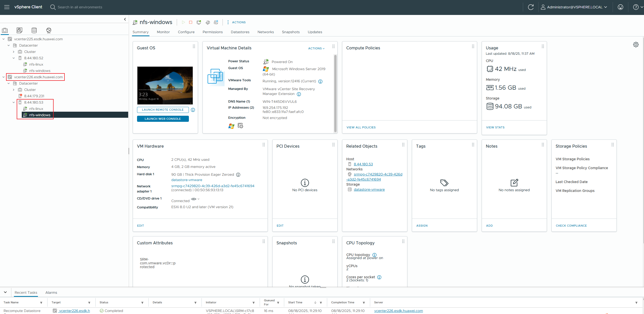Collapse the Recent Tasks bottom panel
The image size is (644, 314).
click(x=5, y=292)
